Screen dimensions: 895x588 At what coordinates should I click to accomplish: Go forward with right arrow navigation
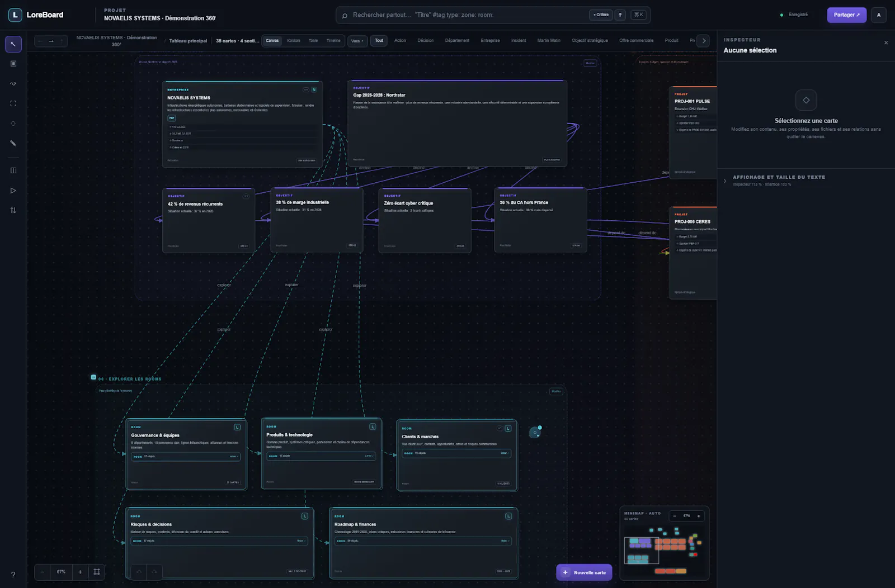pos(51,41)
